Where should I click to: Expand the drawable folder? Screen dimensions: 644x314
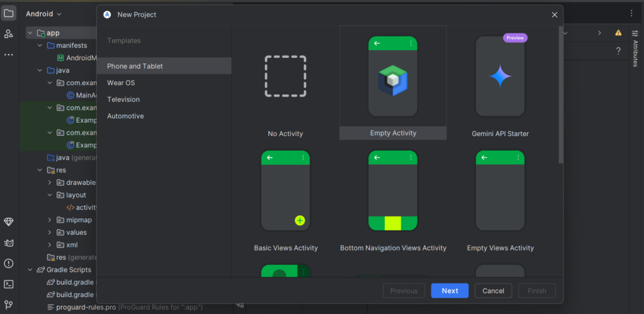[50, 182]
